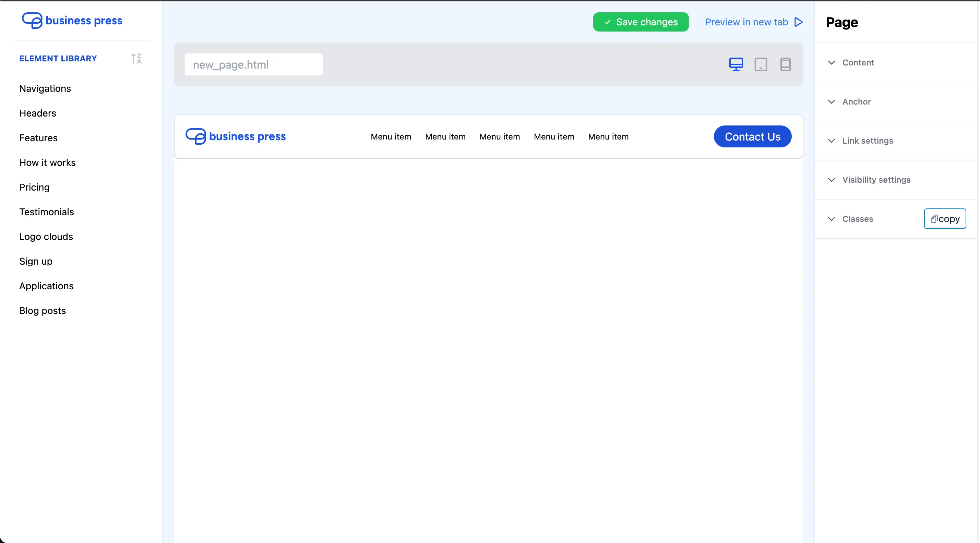Switch to desktop preview mode icon
The width and height of the screenshot is (980, 543).
tap(736, 64)
